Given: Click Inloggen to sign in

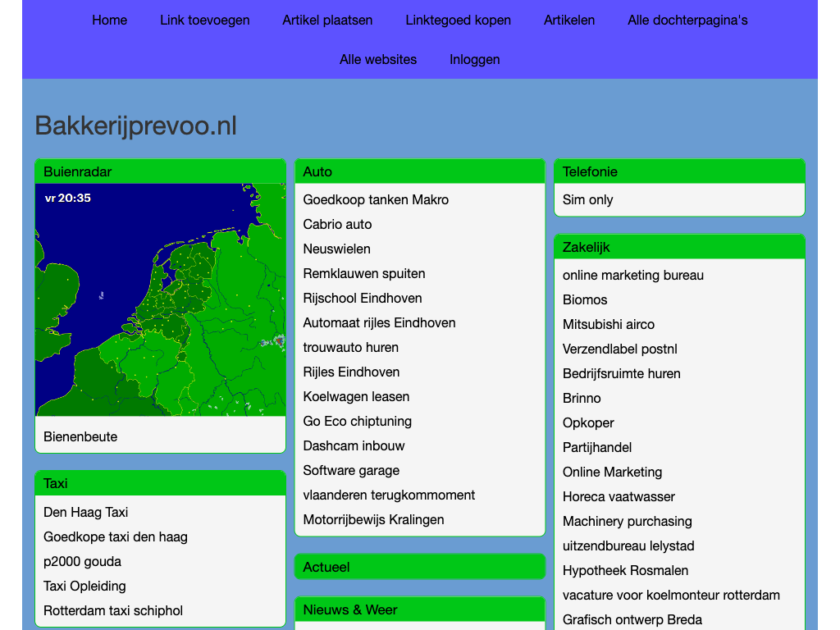Looking at the screenshot, I should pyautogui.click(x=474, y=59).
